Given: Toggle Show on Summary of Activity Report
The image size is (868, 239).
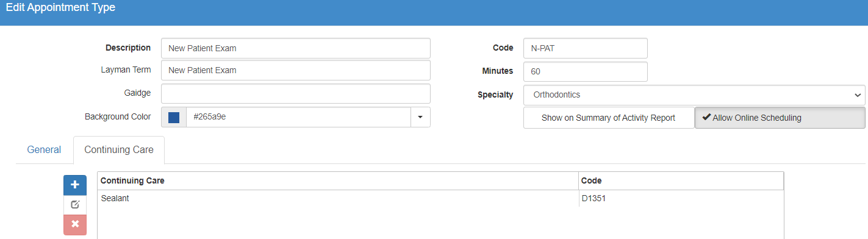Looking at the screenshot, I should point(608,118).
